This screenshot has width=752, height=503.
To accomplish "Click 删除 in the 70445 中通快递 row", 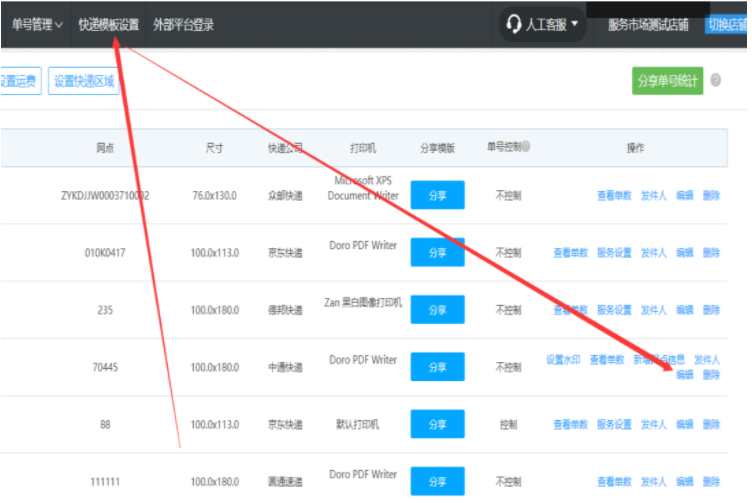I will point(711,374).
